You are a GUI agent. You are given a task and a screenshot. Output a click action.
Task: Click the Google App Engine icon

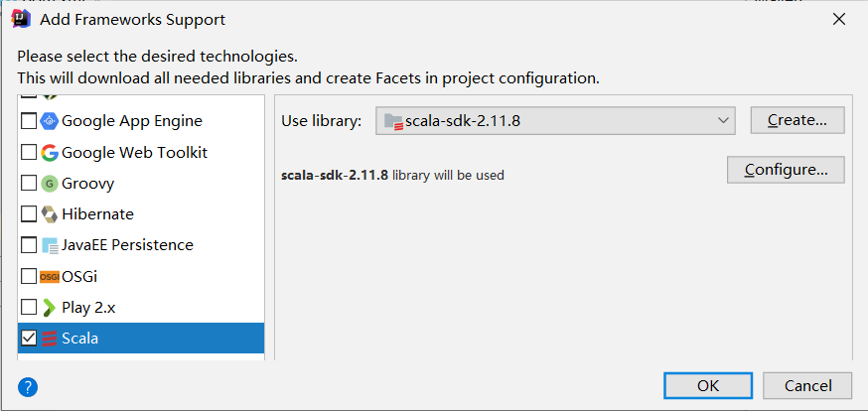pos(50,121)
